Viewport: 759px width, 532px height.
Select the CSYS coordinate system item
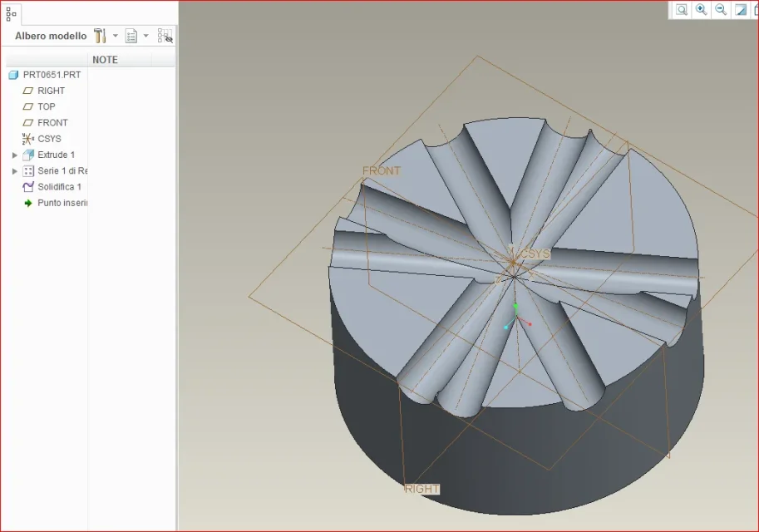(x=49, y=139)
